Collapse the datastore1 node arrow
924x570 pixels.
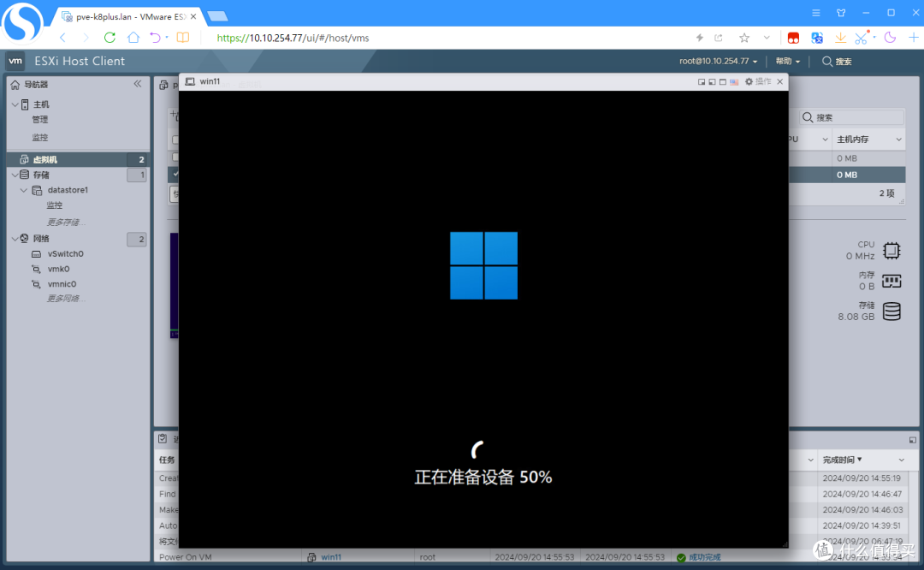pos(24,190)
